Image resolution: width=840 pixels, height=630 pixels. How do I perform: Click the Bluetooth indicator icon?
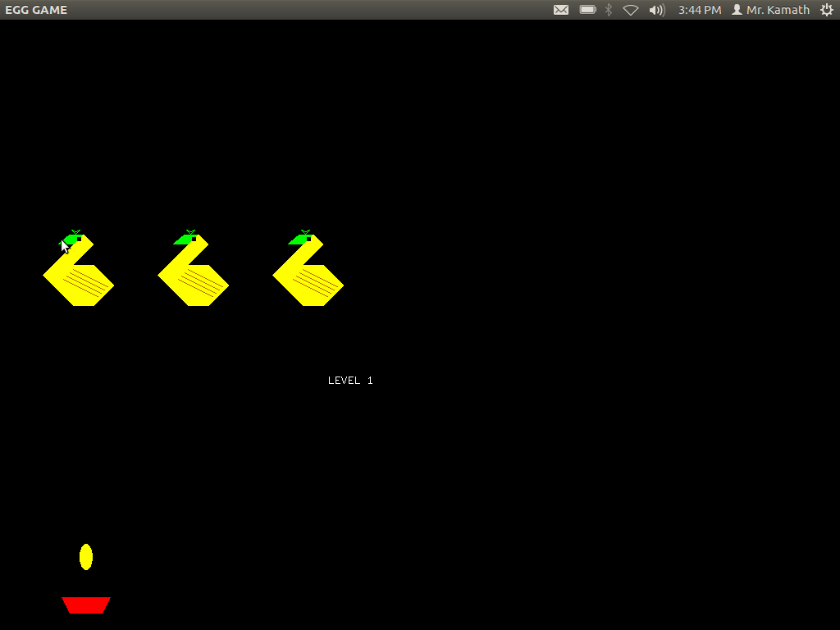[x=608, y=9]
